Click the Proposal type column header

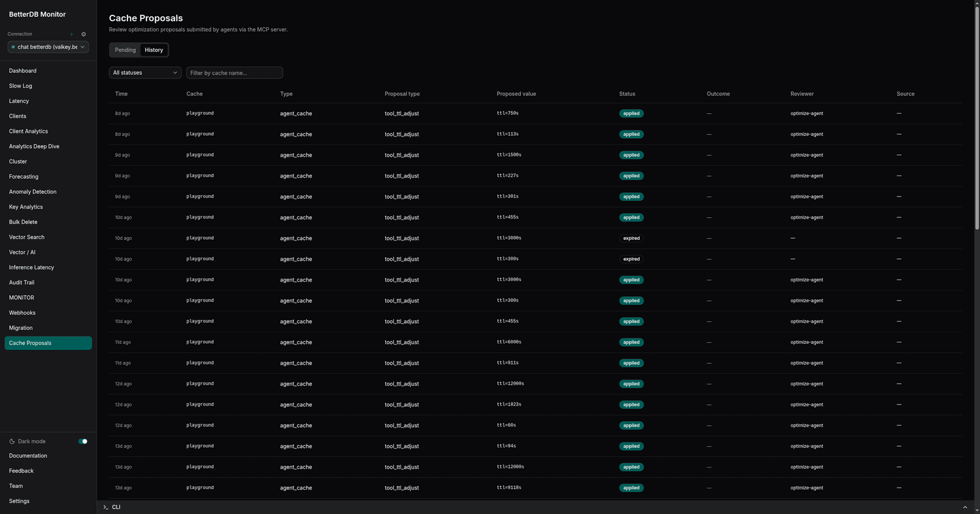point(402,94)
